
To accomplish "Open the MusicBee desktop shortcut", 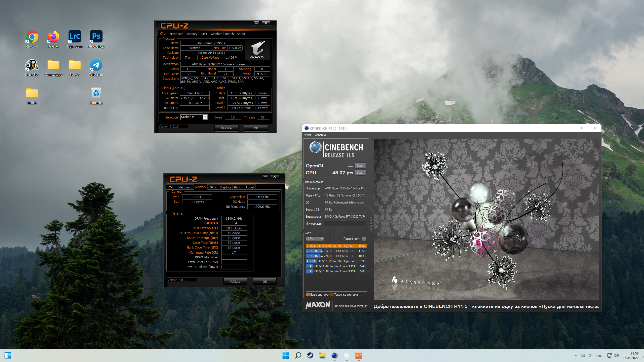I will 32,67.
